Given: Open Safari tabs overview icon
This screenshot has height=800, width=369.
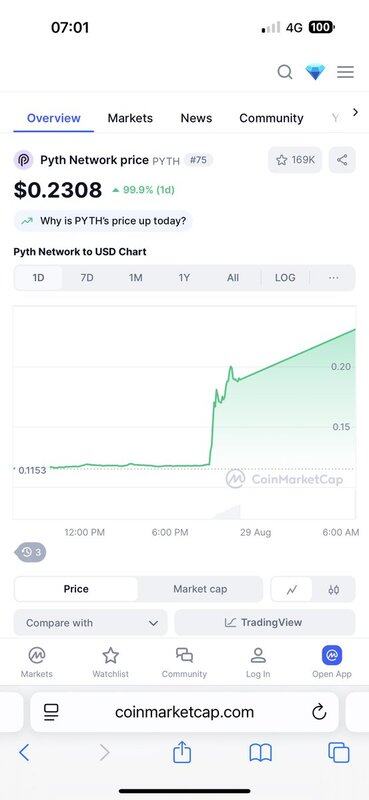Looking at the screenshot, I should tap(338, 753).
